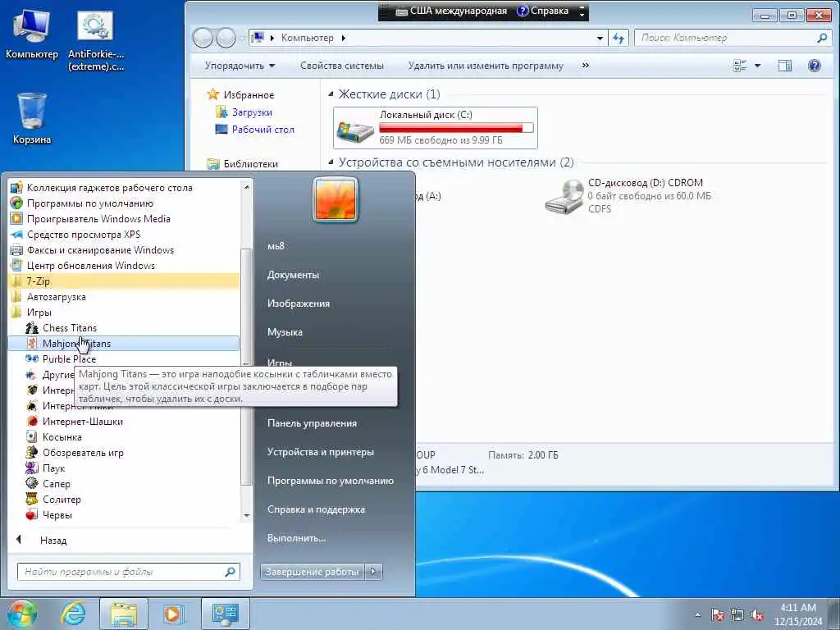Open address bar history dropdown
Viewport: 840px width, 630px height.
point(600,38)
